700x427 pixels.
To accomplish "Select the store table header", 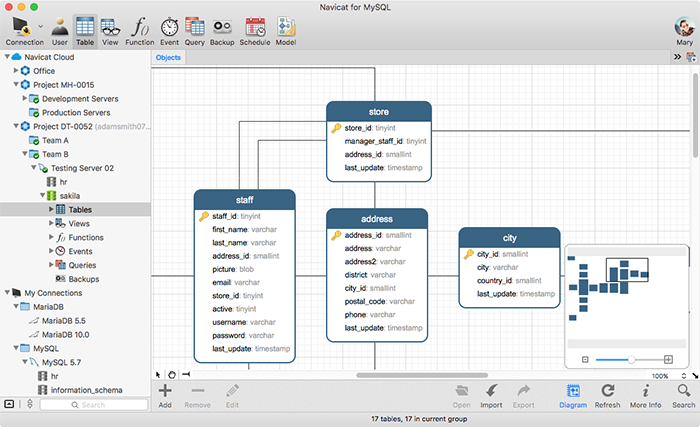I will [379, 112].
